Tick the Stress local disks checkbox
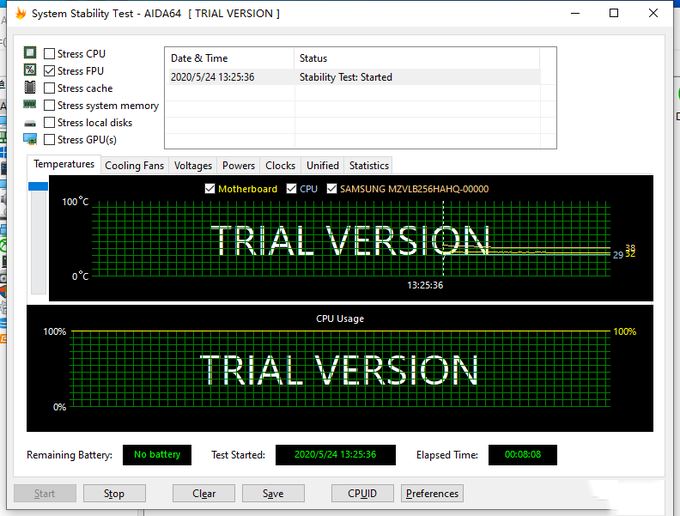This screenshot has width=680, height=516. 49,123
